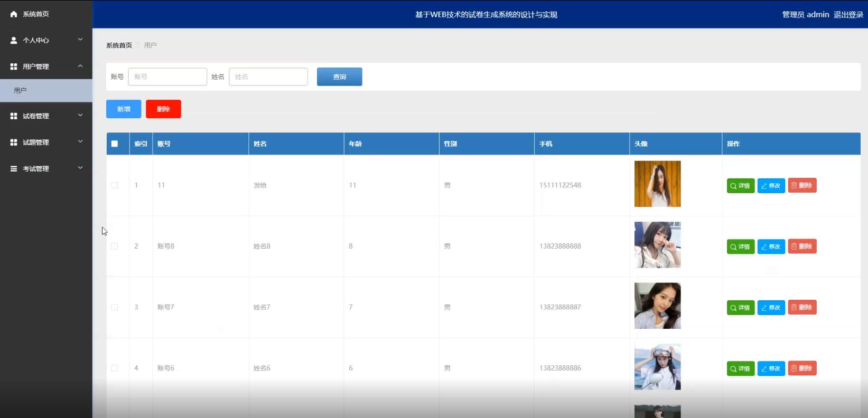This screenshot has width=868, height=418.
Task: Open avatar thumbnail for 账号6
Action: (x=657, y=367)
